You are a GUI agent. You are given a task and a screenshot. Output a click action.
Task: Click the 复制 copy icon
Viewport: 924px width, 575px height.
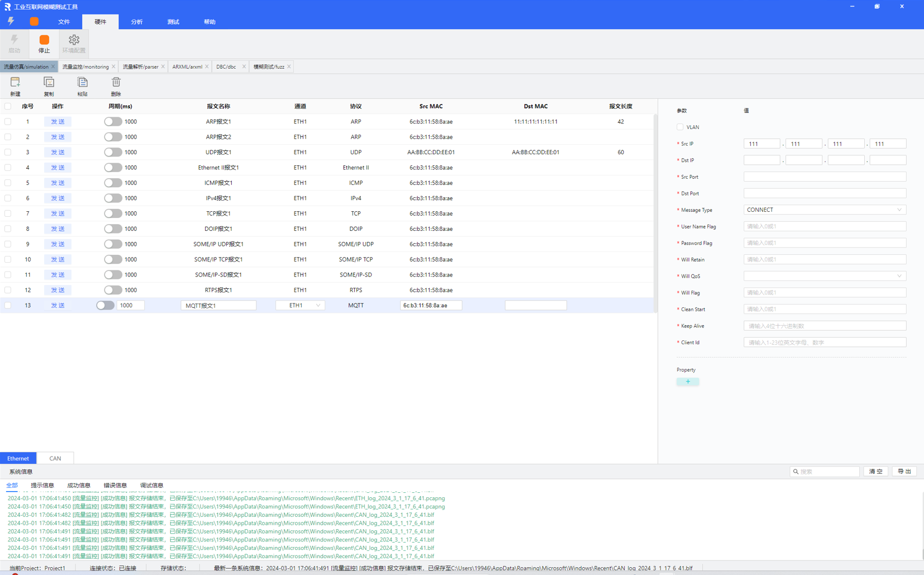coord(49,83)
